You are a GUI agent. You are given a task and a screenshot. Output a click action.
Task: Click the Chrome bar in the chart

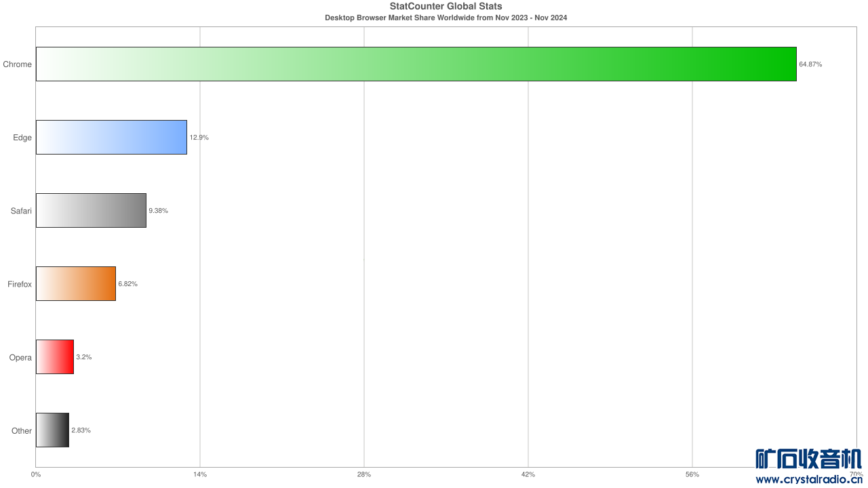(416, 64)
